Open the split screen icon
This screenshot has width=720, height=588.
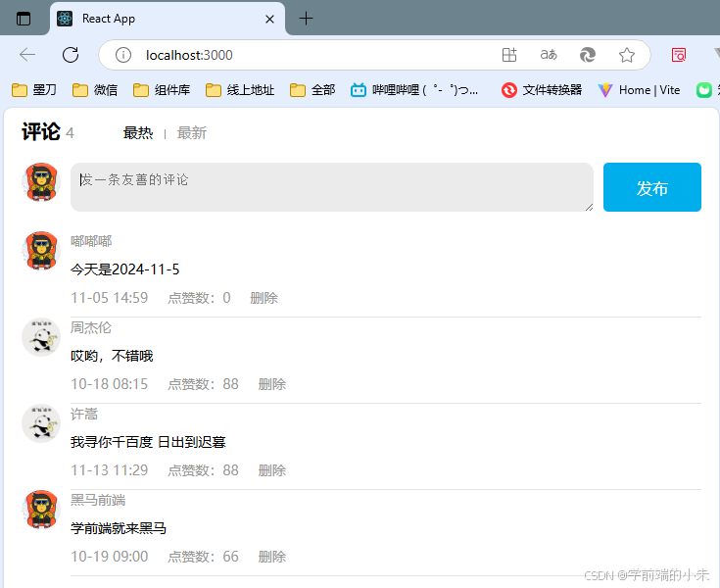(509, 55)
